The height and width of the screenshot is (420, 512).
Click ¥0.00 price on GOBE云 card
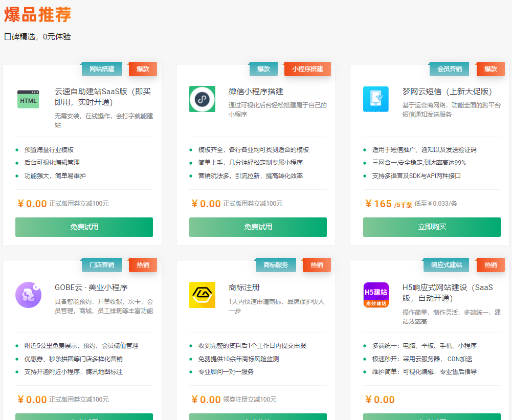32,400
